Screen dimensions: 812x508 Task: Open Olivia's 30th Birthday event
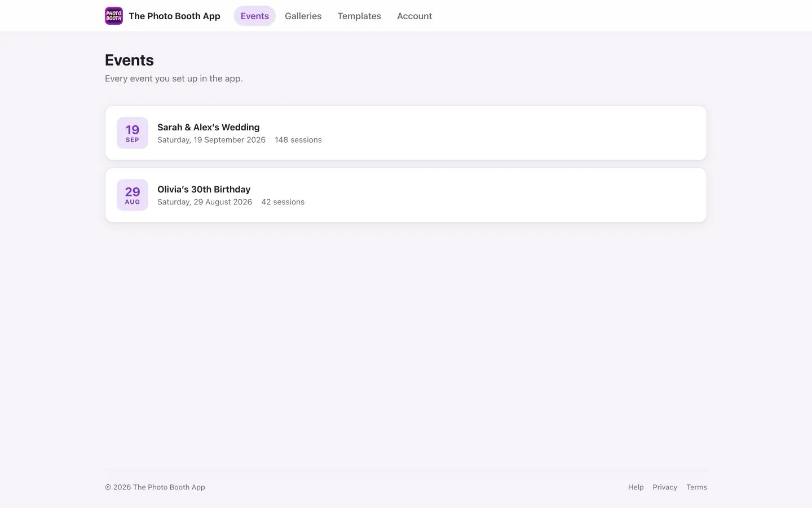pyautogui.click(x=405, y=195)
